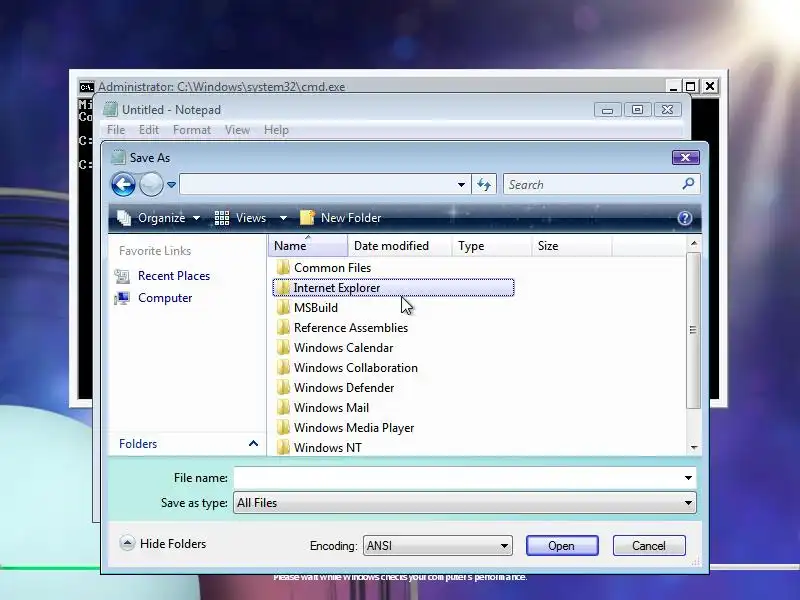Open Notepad Format menu
This screenshot has height=600, width=800.
(x=192, y=130)
